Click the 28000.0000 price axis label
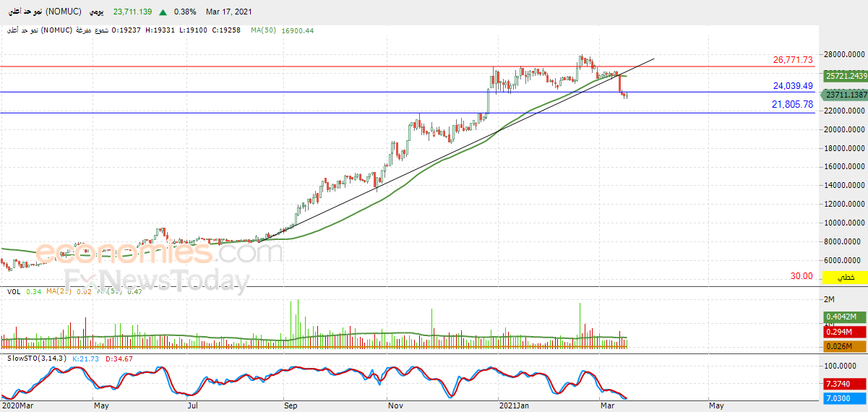This screenshot has width=868, height=412. [x=845, y=55]
